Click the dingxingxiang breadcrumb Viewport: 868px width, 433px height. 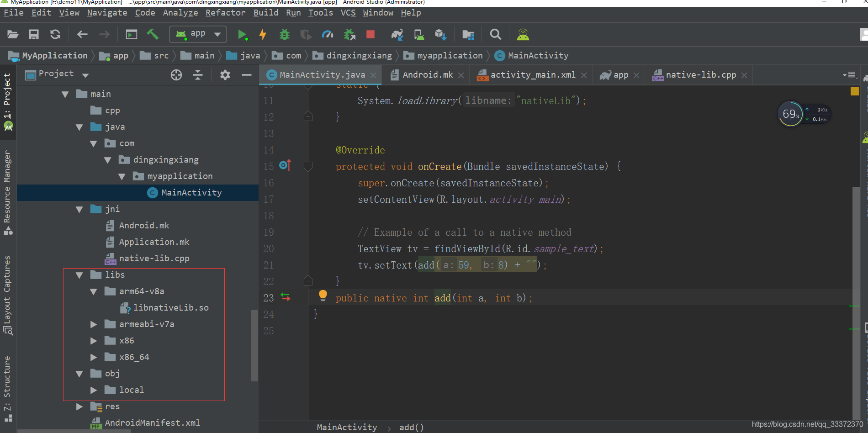(353, 56)
